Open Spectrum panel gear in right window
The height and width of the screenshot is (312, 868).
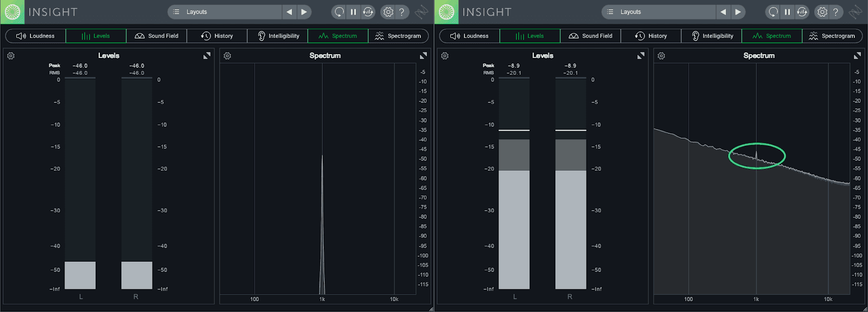(x=661, y=56)
